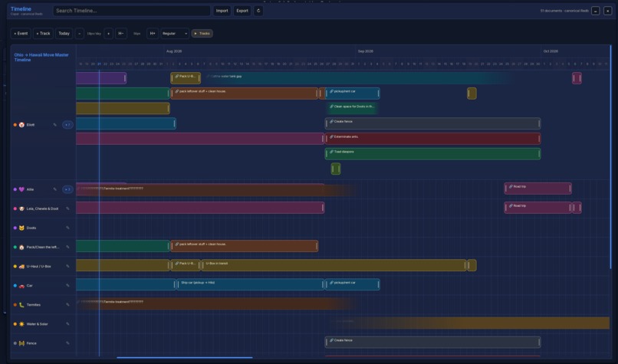Viewport: 618px width, 364px height.
Task: Select Termite treatment event on Termites track
Action: (216, 303)
